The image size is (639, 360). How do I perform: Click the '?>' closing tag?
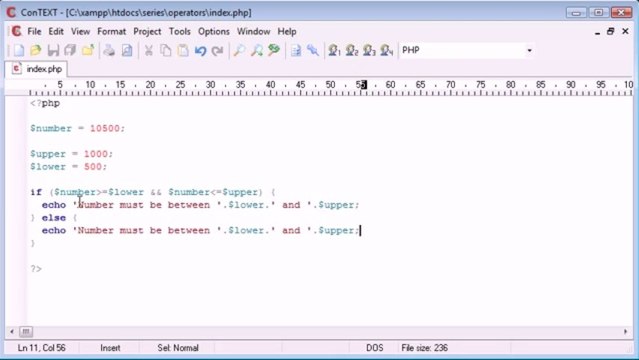pyautogui.click(x=36, y=269)
